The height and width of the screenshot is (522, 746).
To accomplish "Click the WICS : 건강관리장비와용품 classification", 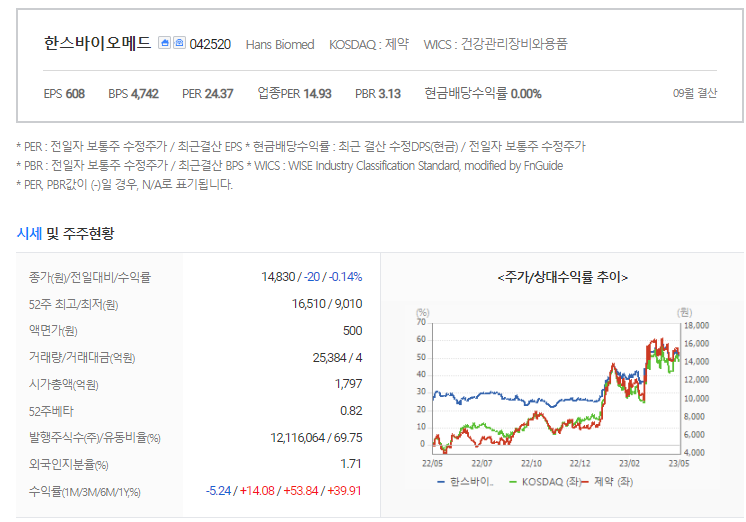I will (495, 44).
